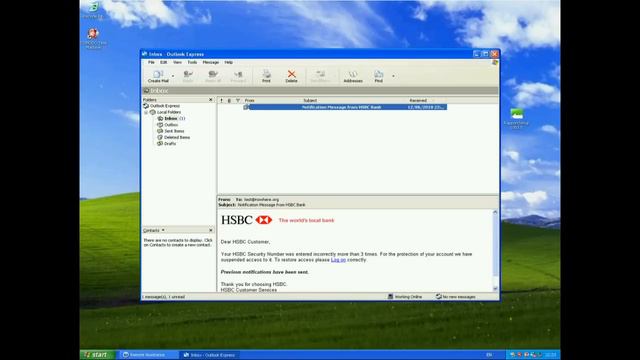
Task: Open the Create Mail stationery dropdown arrow
Action: [173, 76]
